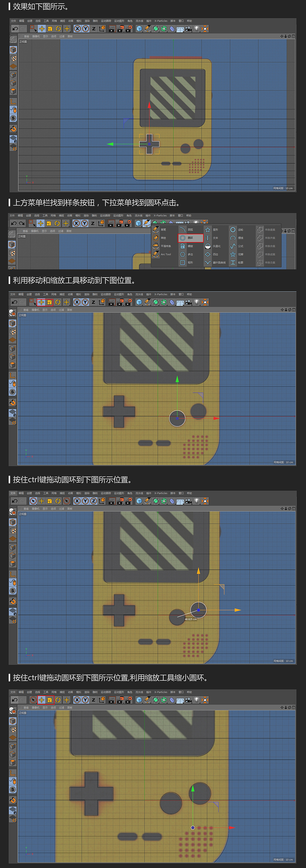This screenshot has width=306, height=868.
Task: Open Render Settings in the first screenshot
Action: click(128, 29)
